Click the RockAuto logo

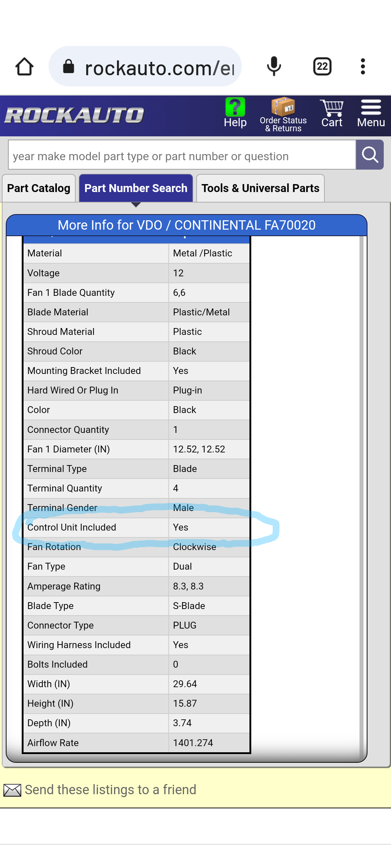74,116
